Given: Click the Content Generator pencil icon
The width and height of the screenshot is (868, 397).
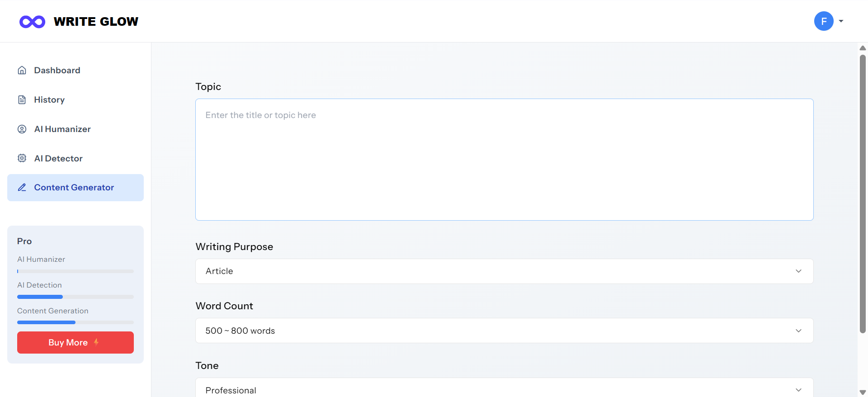Looking at the screenshot, I should point(22,187).
